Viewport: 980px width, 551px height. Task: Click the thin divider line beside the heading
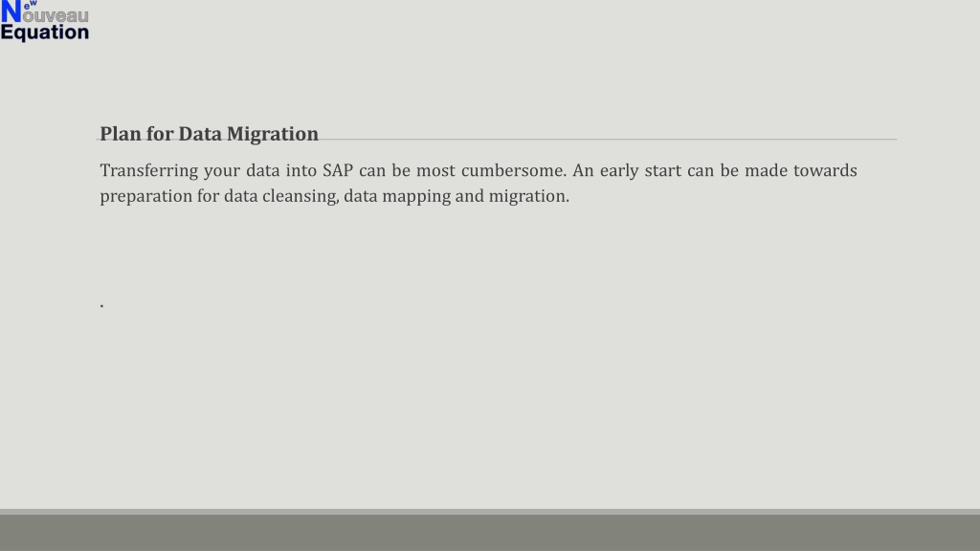pyautogui.click(x=608, y=140)
